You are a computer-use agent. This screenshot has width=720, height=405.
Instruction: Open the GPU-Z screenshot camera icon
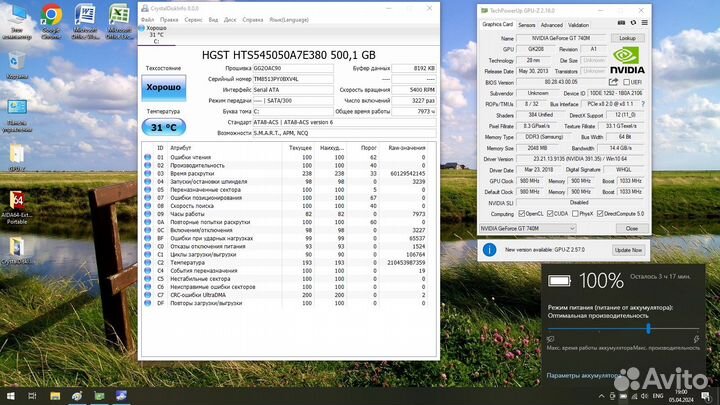point(621,22)
